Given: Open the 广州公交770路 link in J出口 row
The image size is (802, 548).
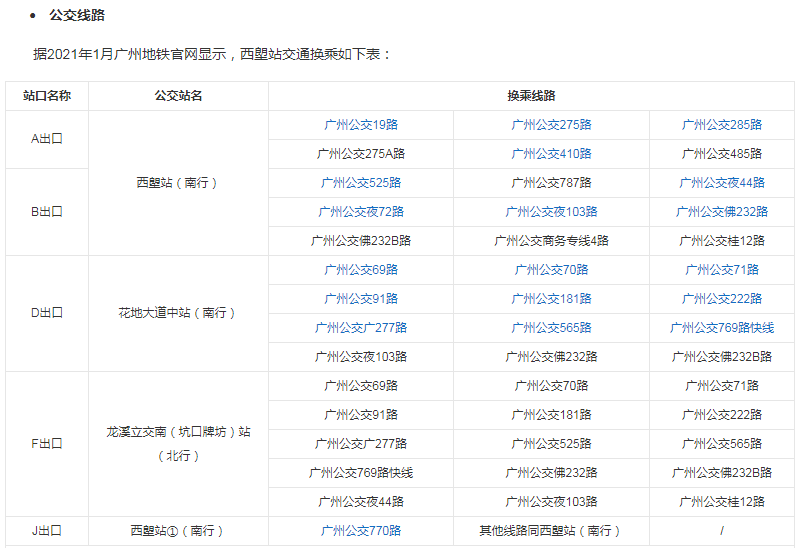Looking at the screenshot, I should point(360,531).
